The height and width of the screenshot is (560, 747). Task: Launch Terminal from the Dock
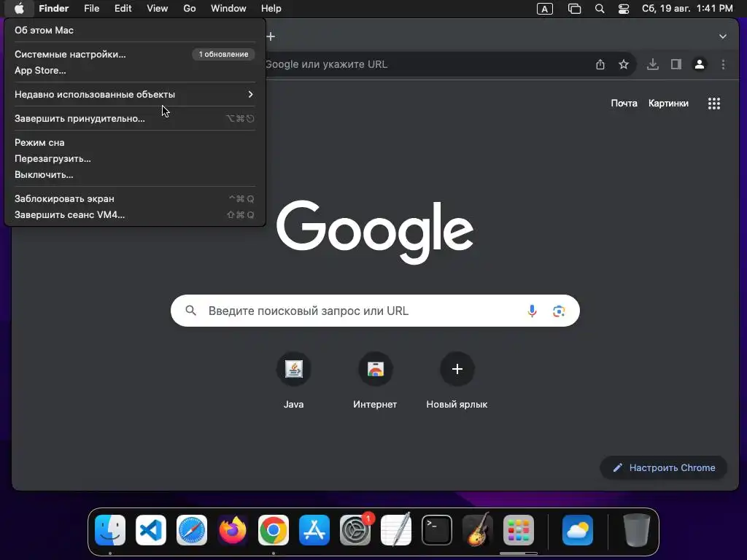(437, 530)
